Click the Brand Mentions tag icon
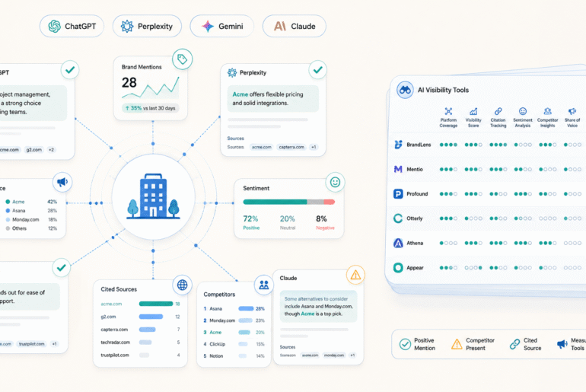586x392 pixels. tap(183, 59)
